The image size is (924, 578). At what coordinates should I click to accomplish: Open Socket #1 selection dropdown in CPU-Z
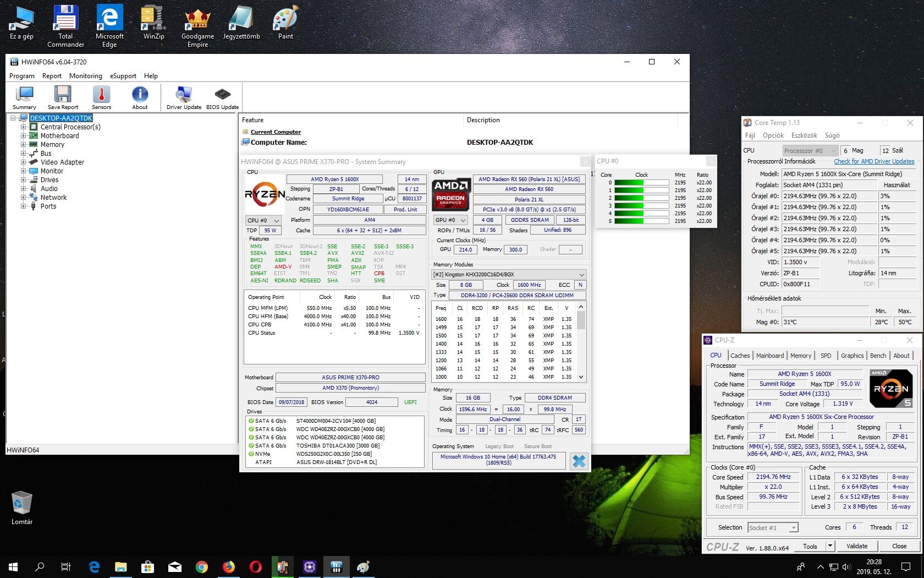point(773,527)
